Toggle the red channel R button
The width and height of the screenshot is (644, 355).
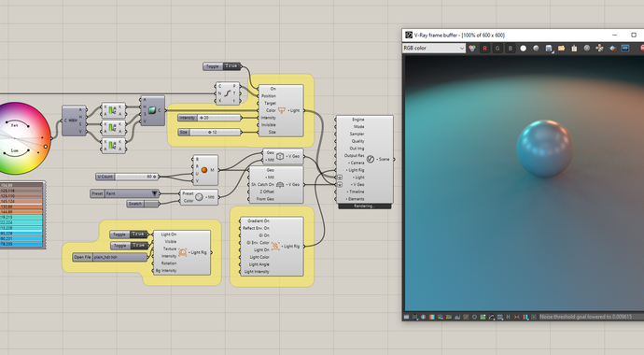pos(484,48)
